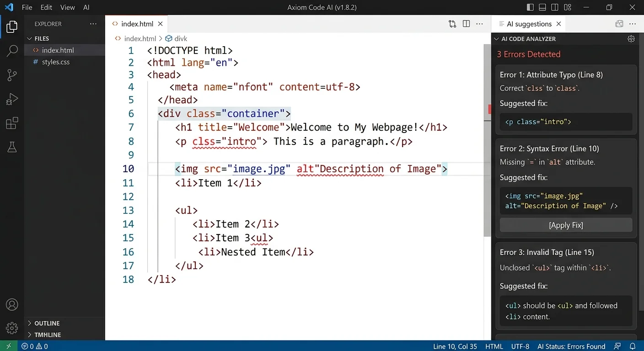Open the Error 1 Attribute Typo card
The width and height of the screenshot is (644, 351).
tap(566, 99)
